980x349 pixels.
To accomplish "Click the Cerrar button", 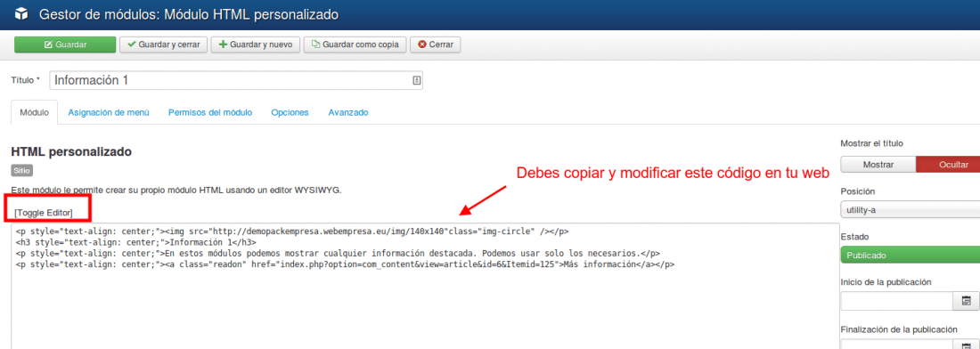I will [436, 45].
